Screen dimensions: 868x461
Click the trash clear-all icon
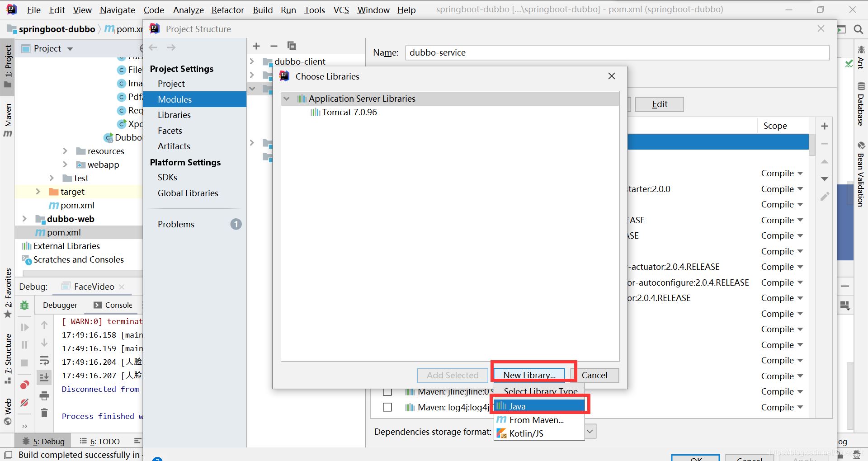pyautogui.click(x=44, y=413)
